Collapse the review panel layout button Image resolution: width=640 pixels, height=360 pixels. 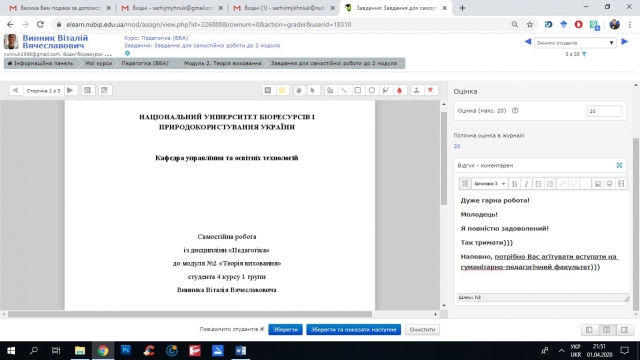589,330
